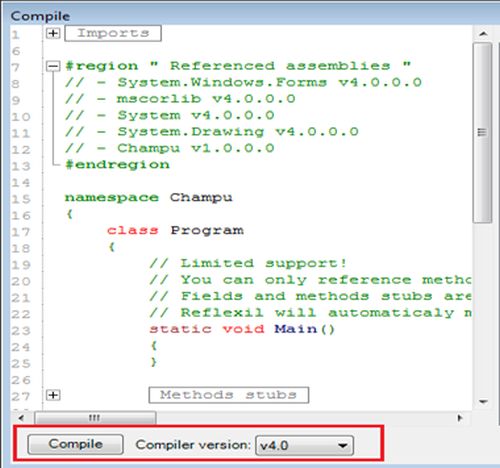Click the horizontal scrollbar right arrow

[x=460, y=418]
